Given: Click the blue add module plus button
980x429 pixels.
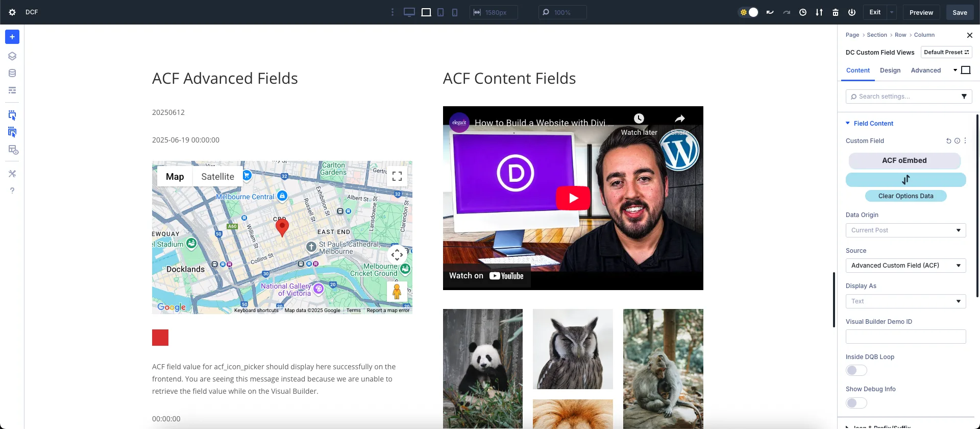Looking at the screenshot, I should click(x=12, y=37).
